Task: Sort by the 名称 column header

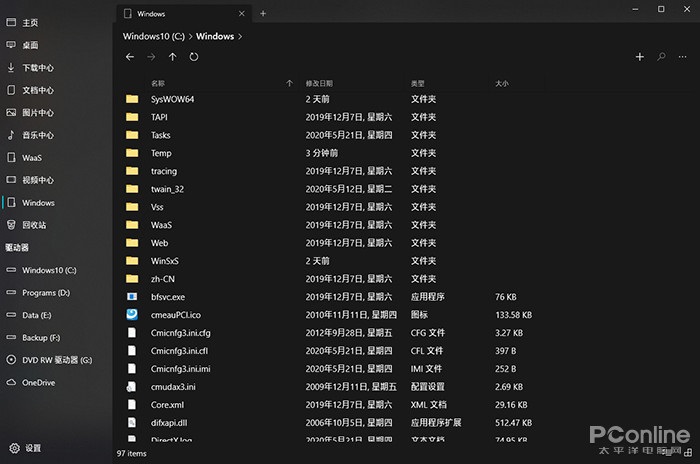Action: (158, 84)
